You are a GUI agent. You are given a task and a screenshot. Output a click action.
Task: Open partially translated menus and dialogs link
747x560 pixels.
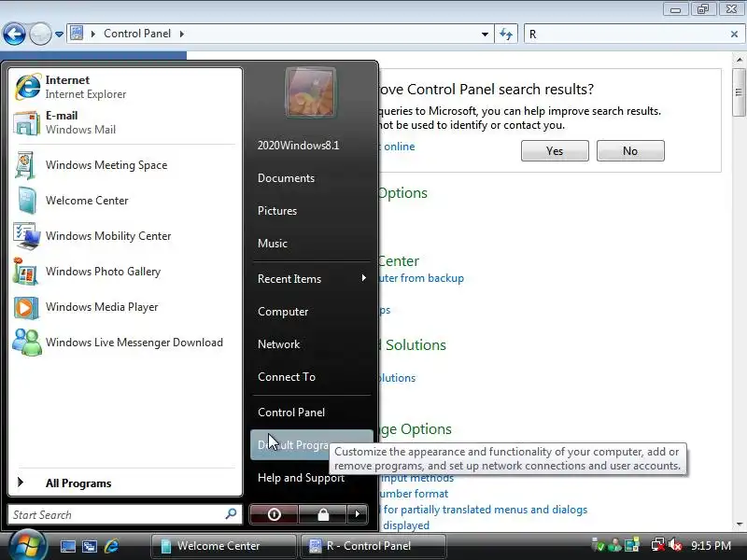(484, 510)
